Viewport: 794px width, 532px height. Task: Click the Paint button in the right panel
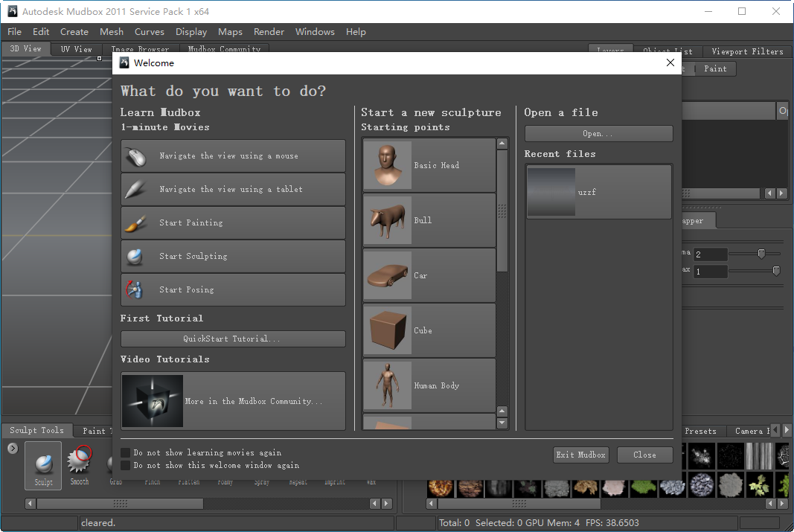tap(715, 69)
